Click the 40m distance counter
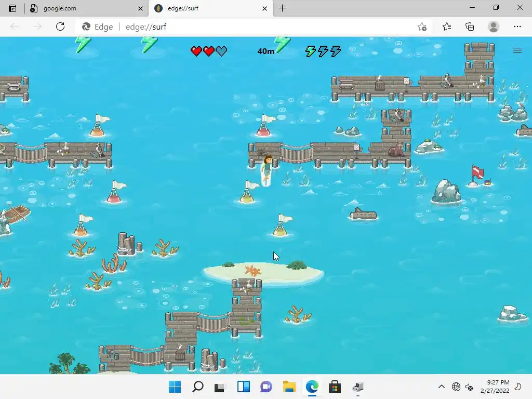Image resolution: width=532 pixels, height=399 pixels. pyautogui.click(x=265, y=51)
